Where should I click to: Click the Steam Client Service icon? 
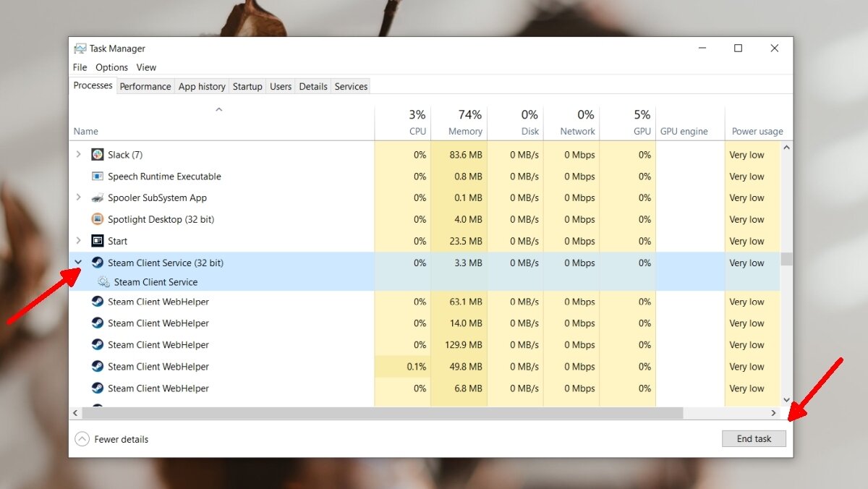pos(97,263)
